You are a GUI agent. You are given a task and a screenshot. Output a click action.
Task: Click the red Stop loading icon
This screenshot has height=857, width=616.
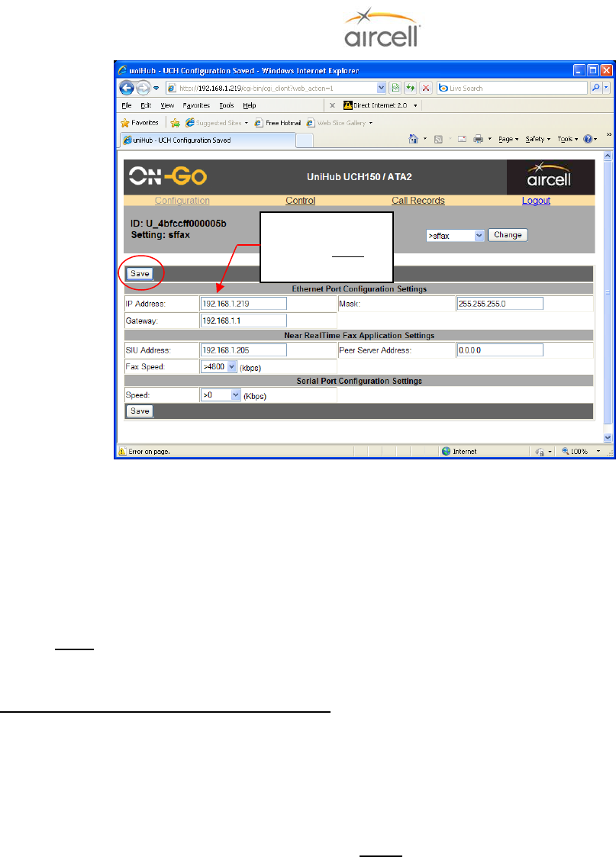[427, 88]
